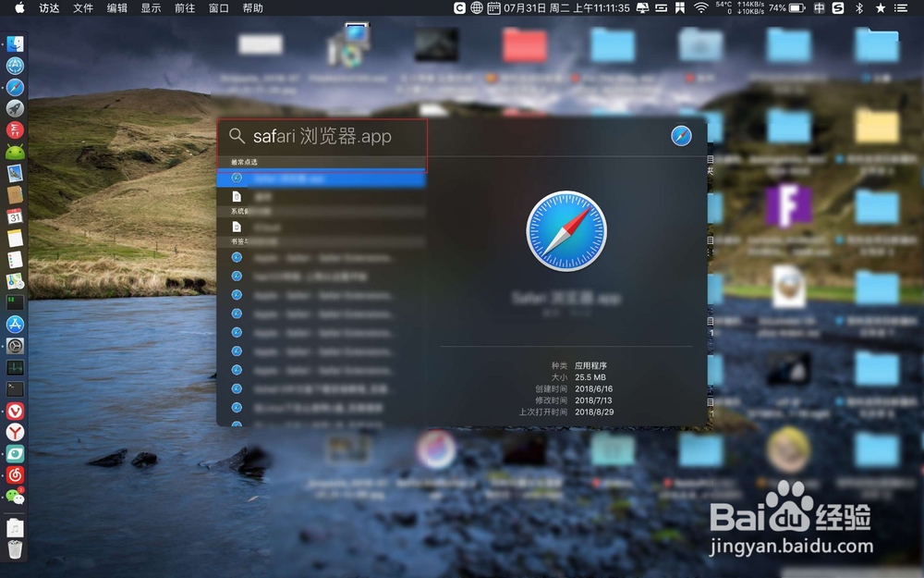
Task: Open Safari from the Dock
Action: coord(15,87)
